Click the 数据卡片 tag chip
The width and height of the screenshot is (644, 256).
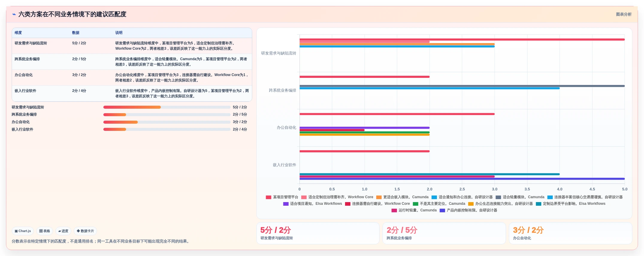pyautogui.click(x=85, y=231)
